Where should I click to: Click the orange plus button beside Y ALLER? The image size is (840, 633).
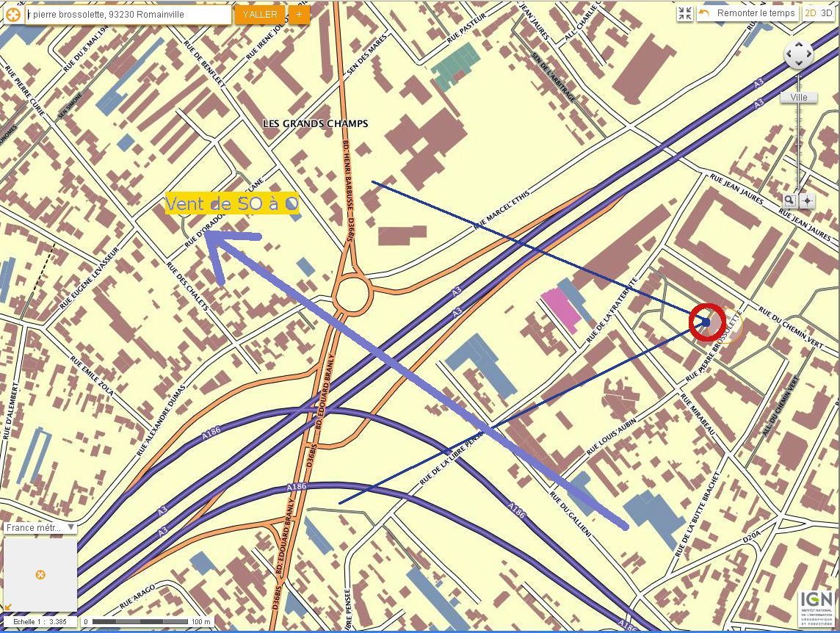[x=299, y=15]
